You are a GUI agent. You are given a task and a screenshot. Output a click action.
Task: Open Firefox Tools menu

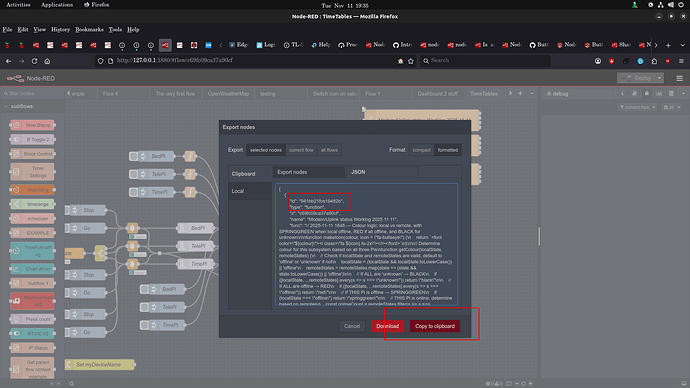tap(115, 29)
